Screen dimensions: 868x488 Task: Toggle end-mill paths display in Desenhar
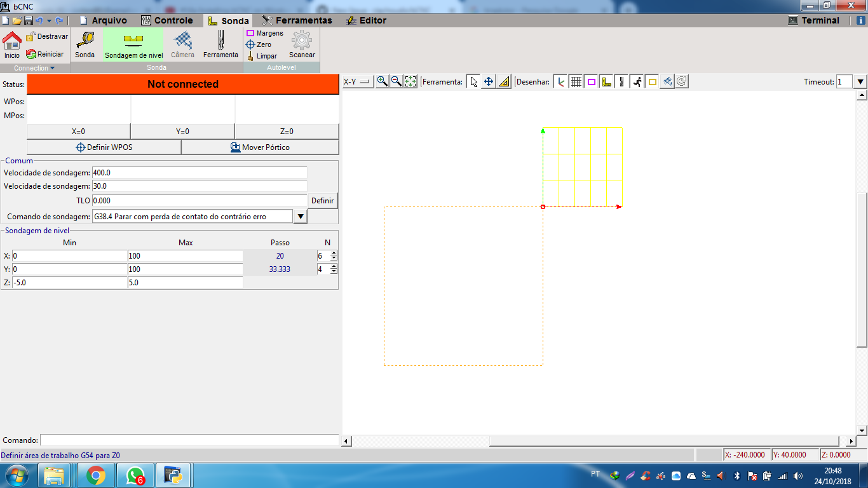tap(621, 81)
